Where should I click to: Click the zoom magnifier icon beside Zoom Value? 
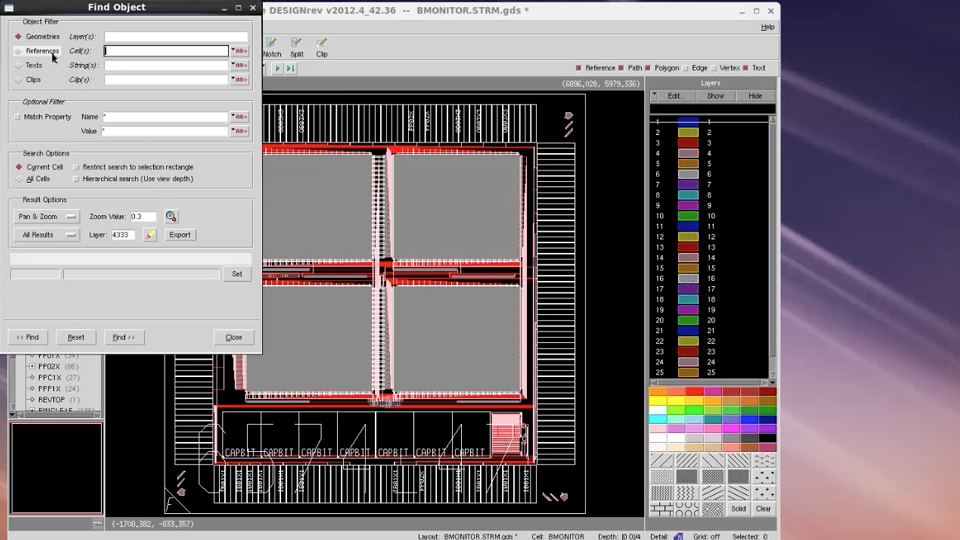click(171, 216)
